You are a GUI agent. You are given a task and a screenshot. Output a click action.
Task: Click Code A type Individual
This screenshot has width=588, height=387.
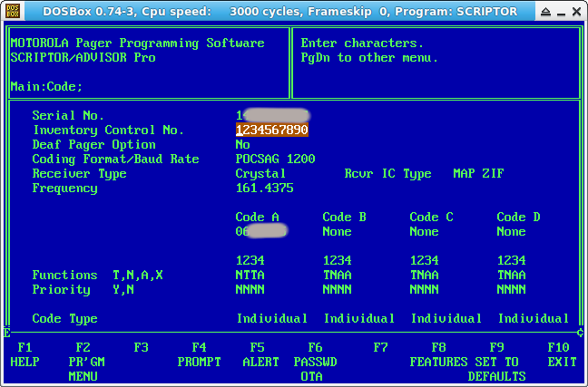[271, 318]
